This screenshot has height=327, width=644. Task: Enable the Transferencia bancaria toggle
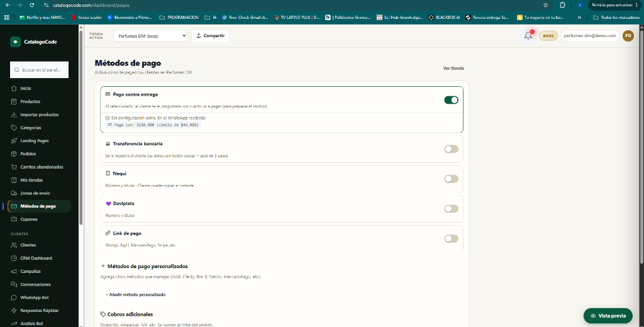[x=451, y=149]
